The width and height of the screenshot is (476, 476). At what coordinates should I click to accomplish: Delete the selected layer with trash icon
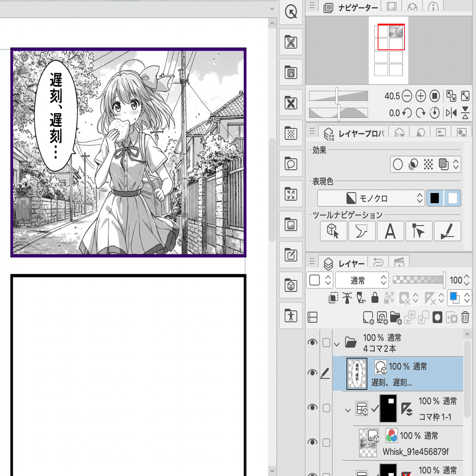tap(465, 317)
